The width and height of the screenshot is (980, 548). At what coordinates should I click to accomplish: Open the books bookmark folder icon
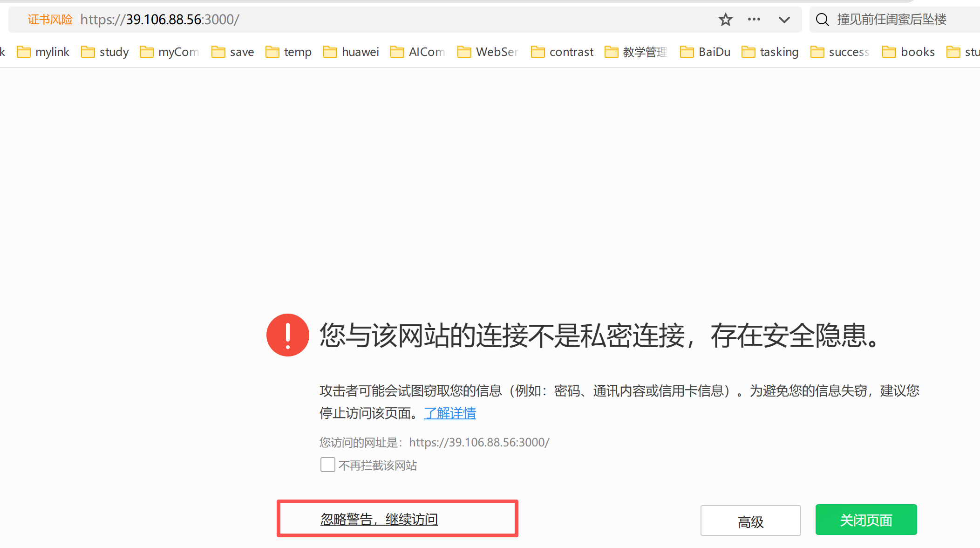(x=889, y=52)
